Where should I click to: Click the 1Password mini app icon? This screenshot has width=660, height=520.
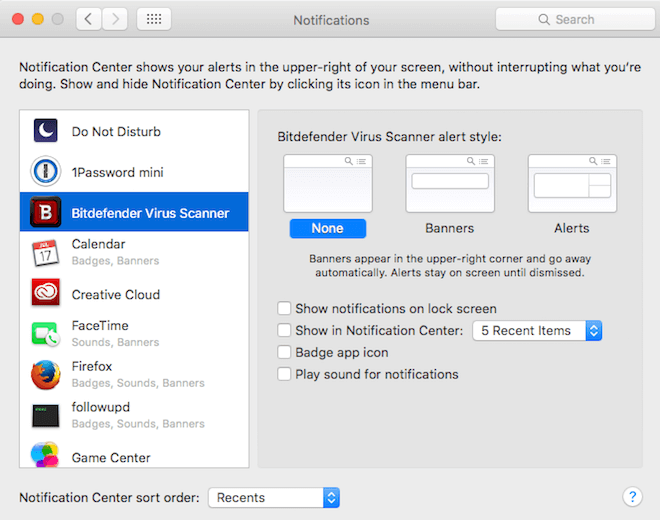[x=45, y=171]
